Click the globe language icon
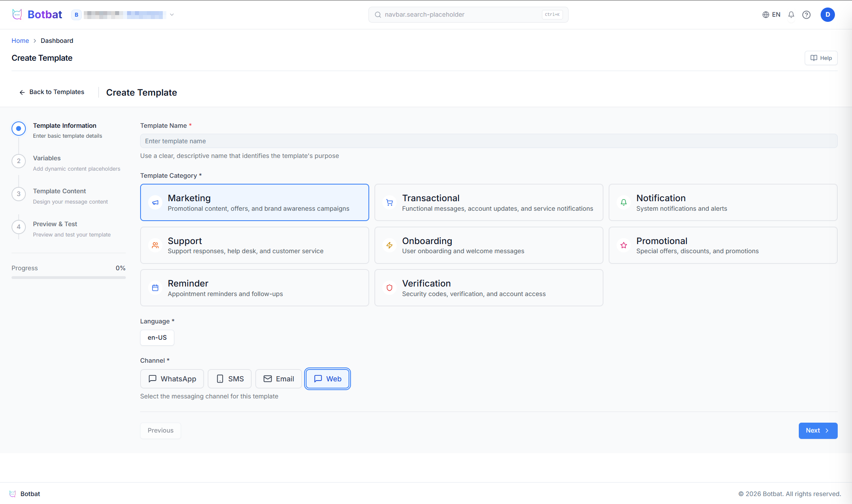Screen dimensions: 852x504 point(765,15)
